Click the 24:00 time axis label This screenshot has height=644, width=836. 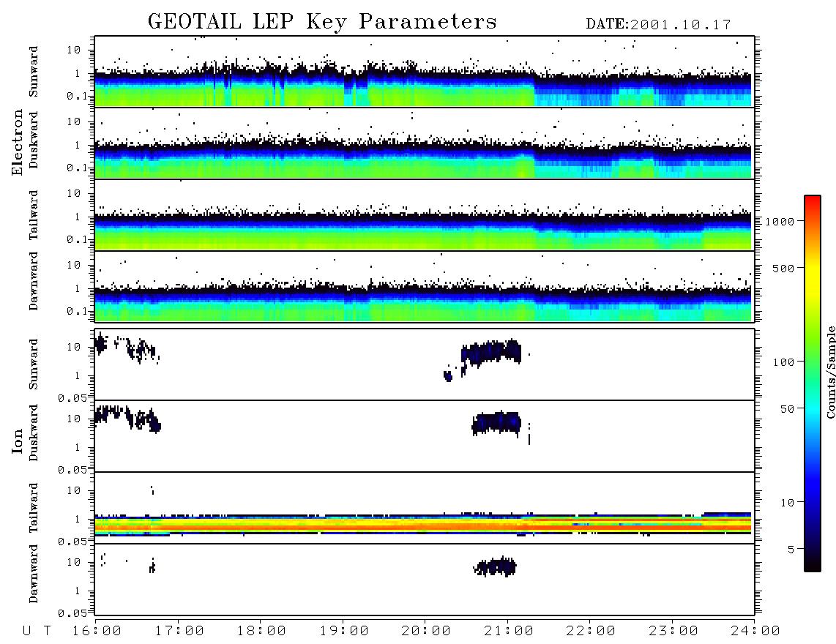[755, 631]
